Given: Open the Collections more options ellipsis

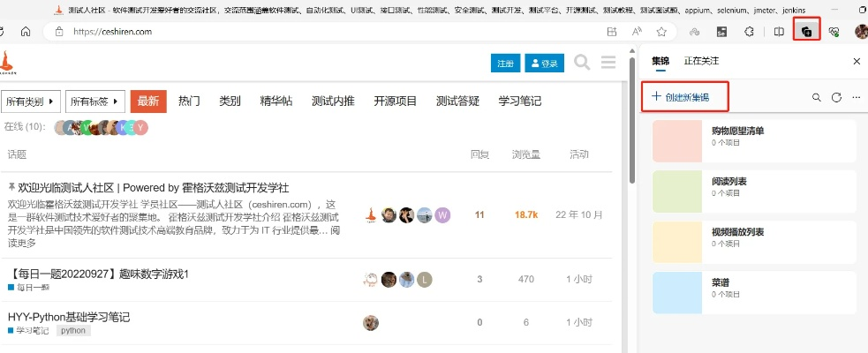Looking at the screenshot, I should point(857,97).
